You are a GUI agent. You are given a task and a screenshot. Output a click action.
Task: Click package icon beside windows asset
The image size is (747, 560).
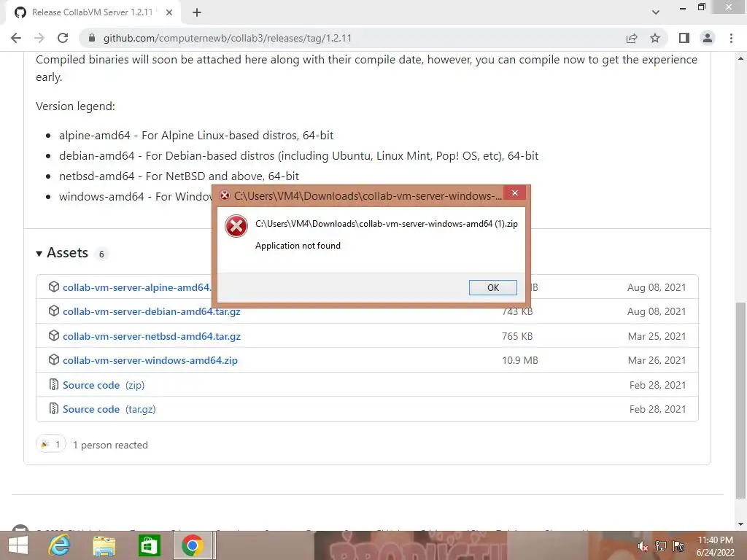pos(54,359)
